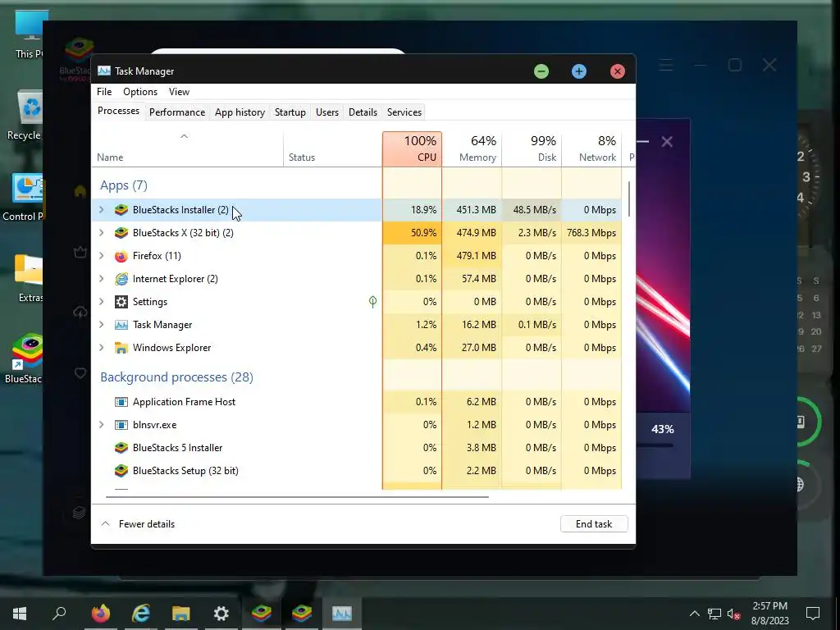This screenshot has width=840, height=630.
Task: Expand the BlueStacks X (32 bit) group
Action: (x=101, y=233)
